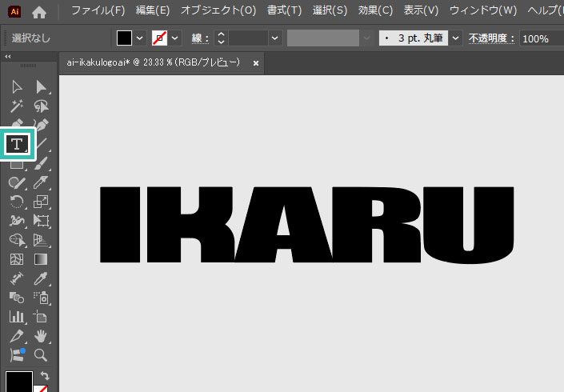
Task: Open the 表示(V) menu
Action: (x=421, y=10)
